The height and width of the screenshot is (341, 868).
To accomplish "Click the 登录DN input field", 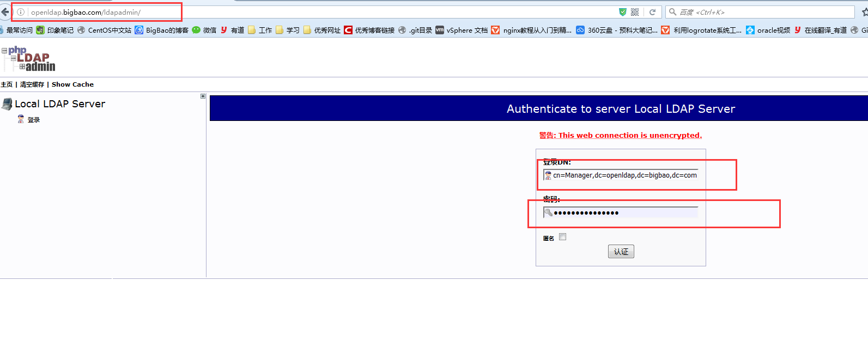I will point(621,175).
